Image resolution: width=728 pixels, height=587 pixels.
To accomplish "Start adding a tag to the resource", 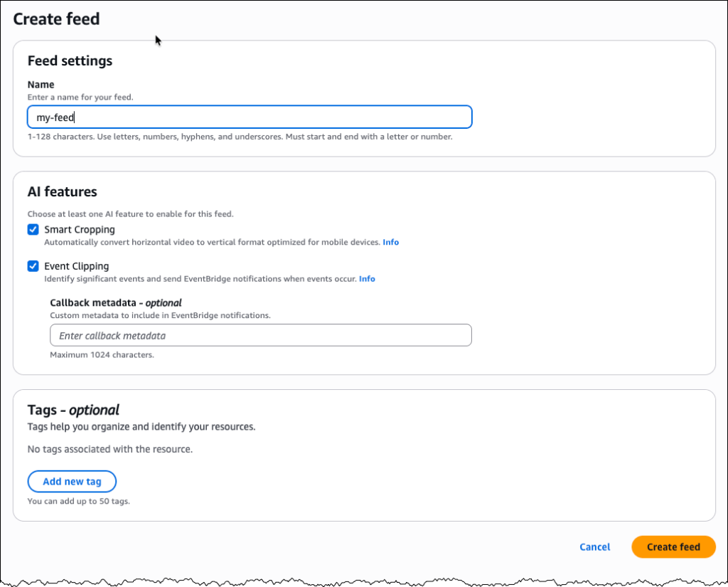I will [x=71, y=481].
